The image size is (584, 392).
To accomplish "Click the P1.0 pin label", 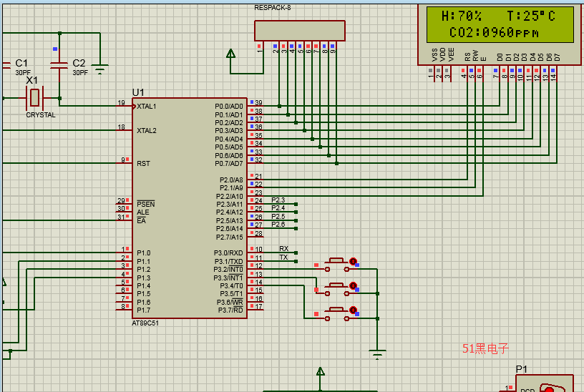I will click(143, 253).
